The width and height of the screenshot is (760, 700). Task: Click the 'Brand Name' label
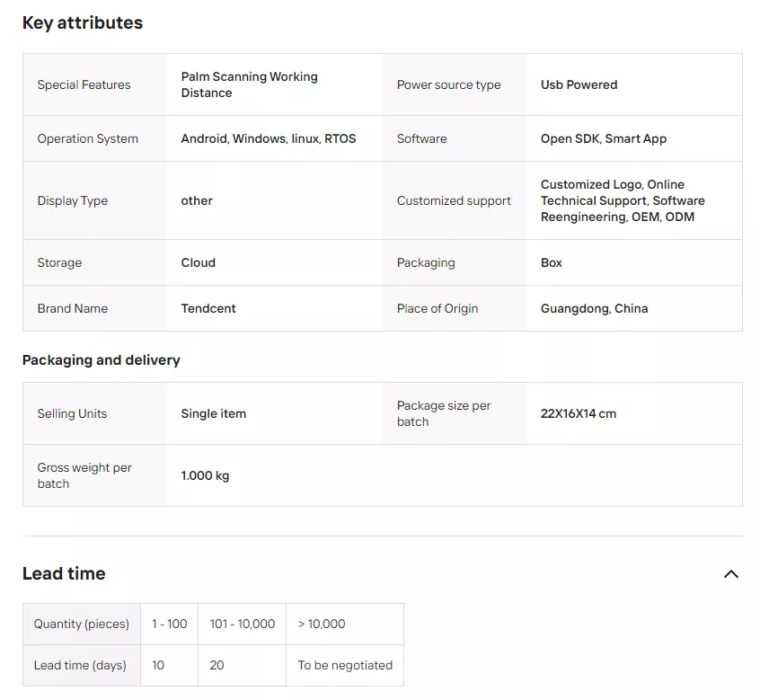(x=73, y=309)
